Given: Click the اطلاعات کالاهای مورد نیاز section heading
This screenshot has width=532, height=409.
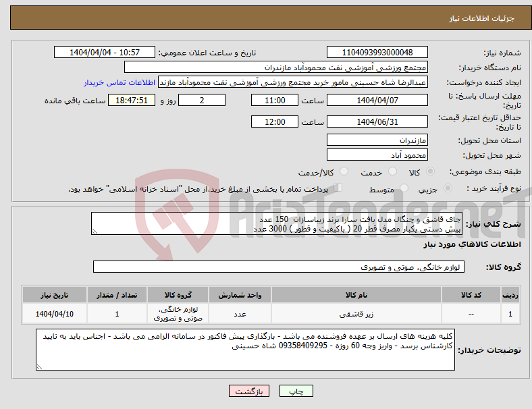Looking at the screenshot, I should [472, 244].
